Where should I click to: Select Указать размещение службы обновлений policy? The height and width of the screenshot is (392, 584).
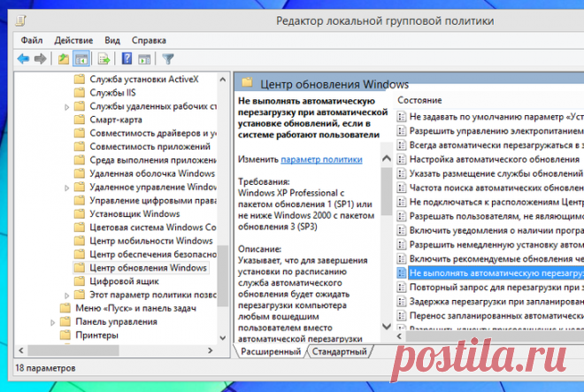click(496, 173)
